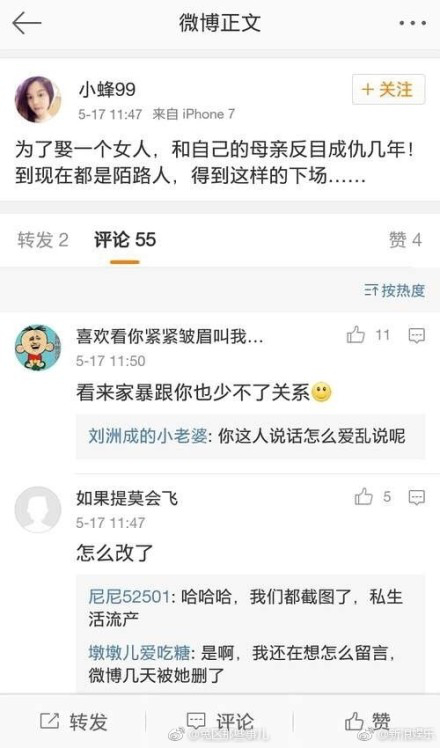Screen dimensions: 440x748
Task: Open the 按热度 sort order selector
Action: click(x=394, y=290)
